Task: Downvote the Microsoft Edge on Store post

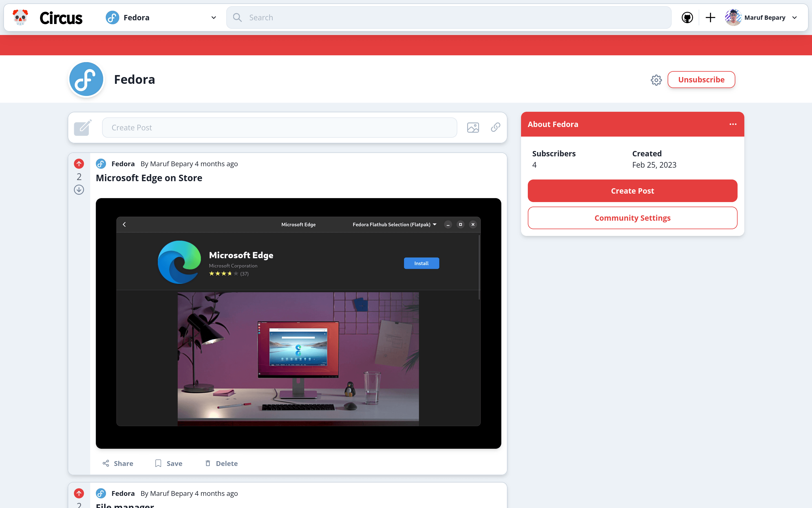Action: (79, 190)
